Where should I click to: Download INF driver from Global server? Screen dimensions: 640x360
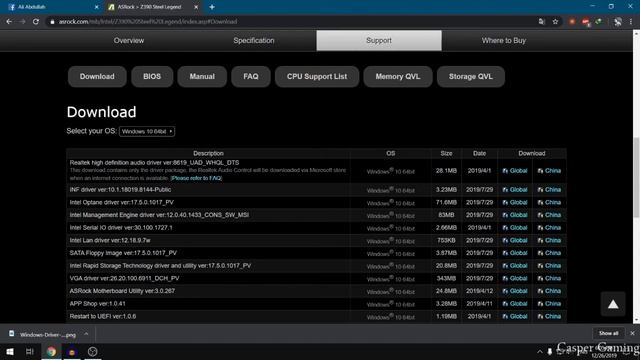pyautogui.click(x=515, y=190)
